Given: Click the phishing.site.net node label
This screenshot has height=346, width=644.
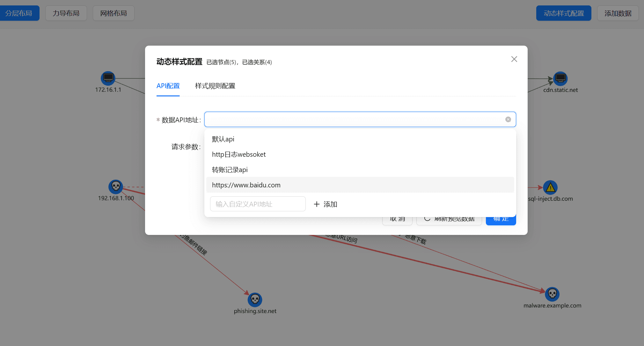Looking at the screenshot, I should 255,311.
